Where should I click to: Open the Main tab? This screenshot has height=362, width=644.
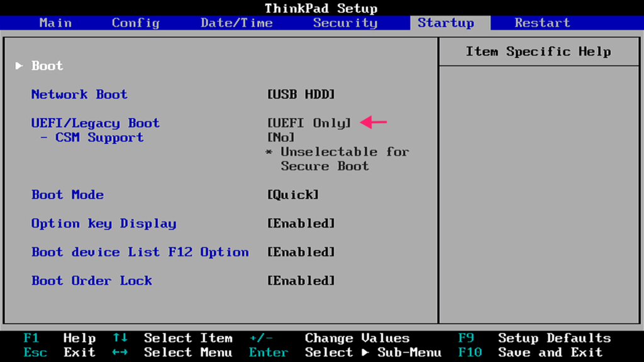click(x=55, y=23)
